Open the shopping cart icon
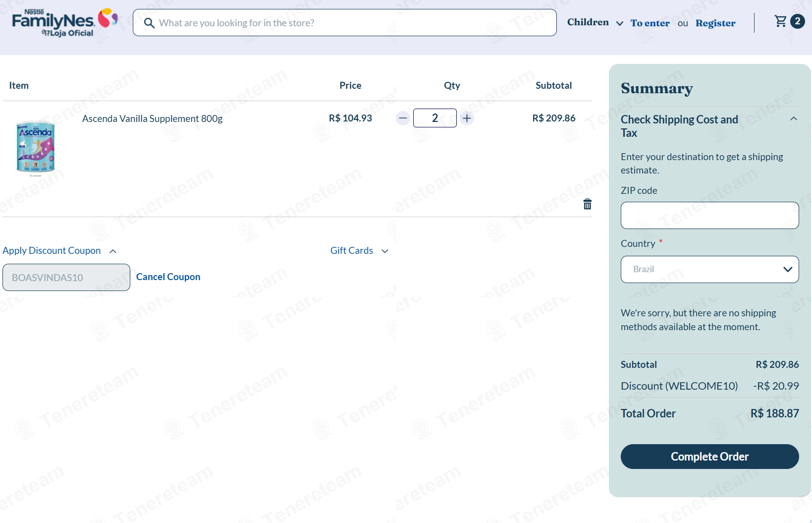The height and width of the screenshot is (523, 812). (781, 21)
